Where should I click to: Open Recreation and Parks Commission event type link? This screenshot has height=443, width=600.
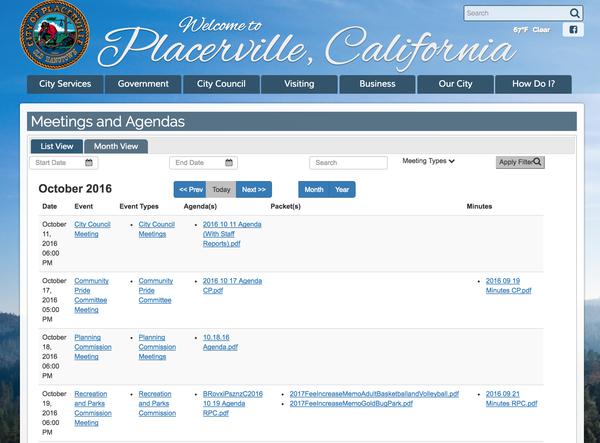157,404
